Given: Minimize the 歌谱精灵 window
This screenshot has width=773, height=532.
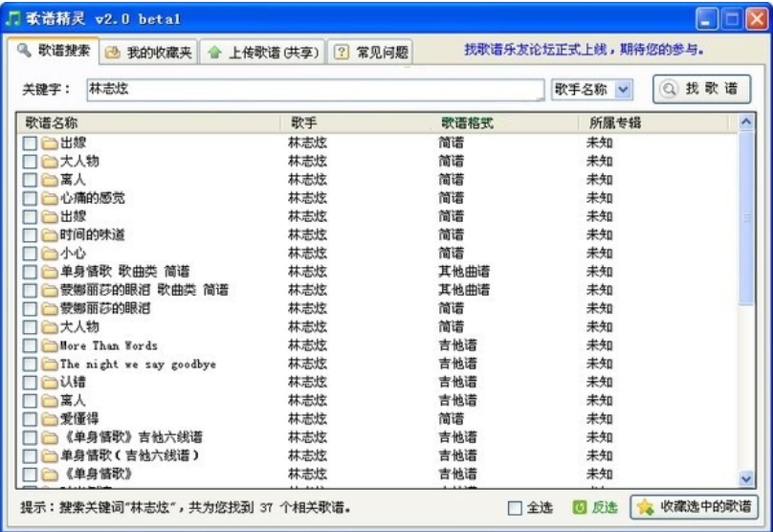Looking at the screenshot, I should coord(706,19).
